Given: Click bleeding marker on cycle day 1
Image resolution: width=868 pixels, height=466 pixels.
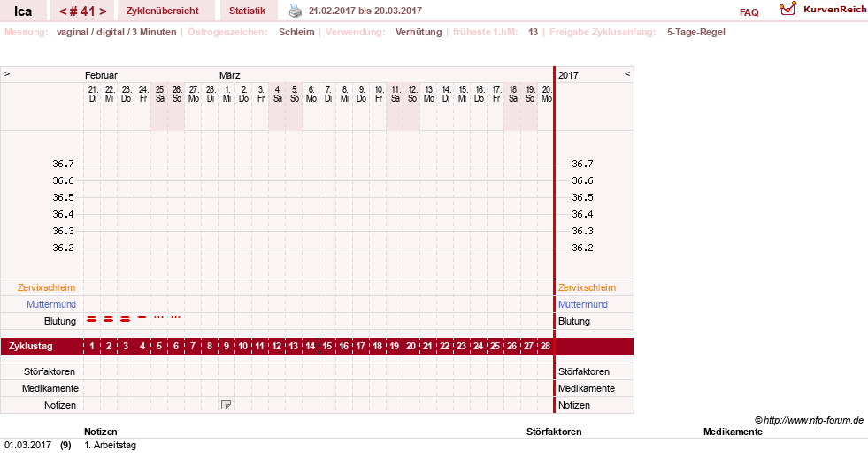Looking at the screenshot, I should point(92,319).
